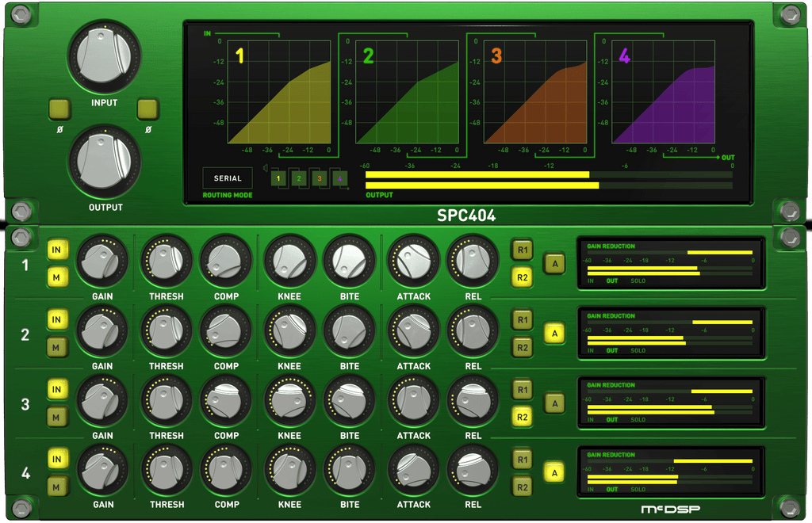Screen dimensions: 812x523
Task: Select compressor curve graph 3
Action: pyautogui.click(x=535, y=92)
